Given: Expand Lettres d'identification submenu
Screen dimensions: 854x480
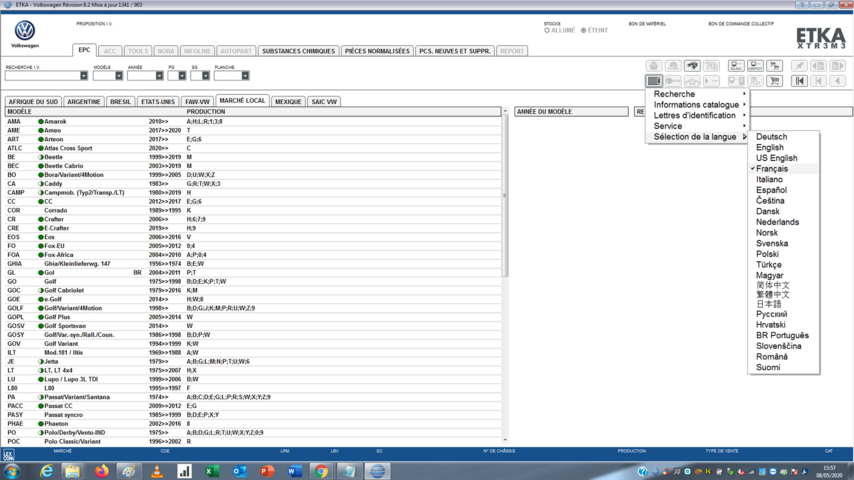Looking at the screenshot, I should click(698, 115).
